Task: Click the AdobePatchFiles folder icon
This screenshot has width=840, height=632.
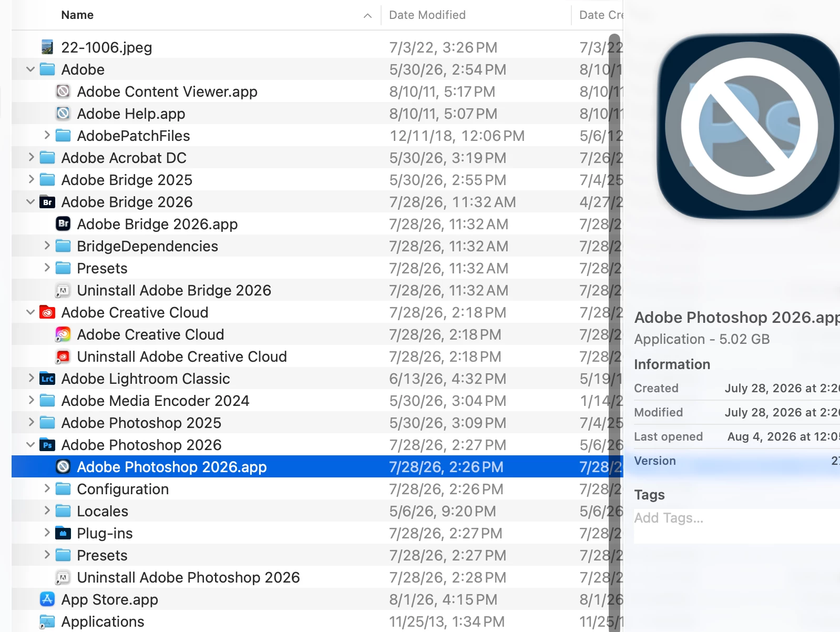Action: coord(63,136)
